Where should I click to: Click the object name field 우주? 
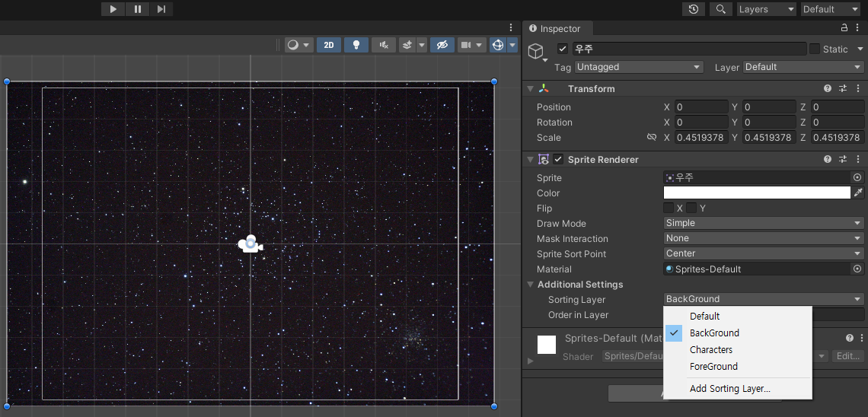point(689,49)
